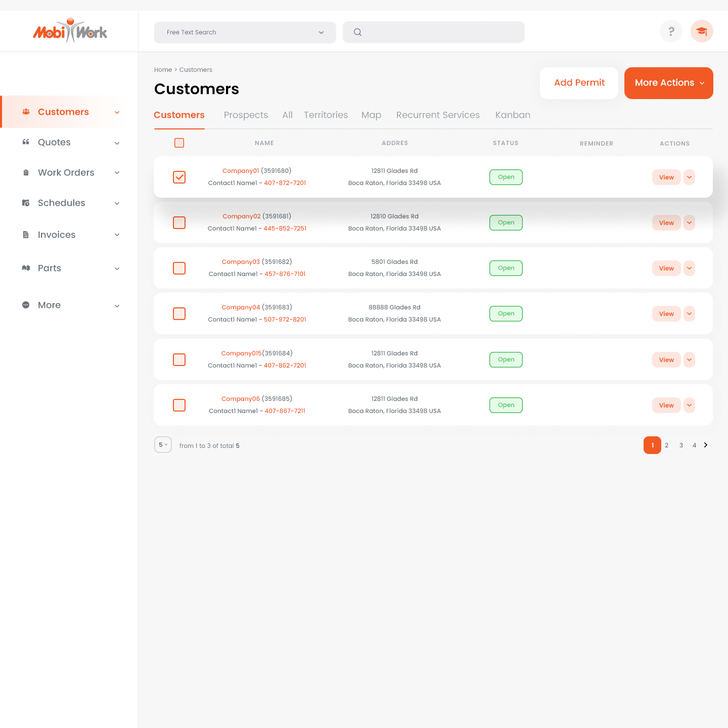The height and width of the screenshot is (728, 728).
Task: Uncheck the Company01 row checkbox
Action: pos(179,177)
